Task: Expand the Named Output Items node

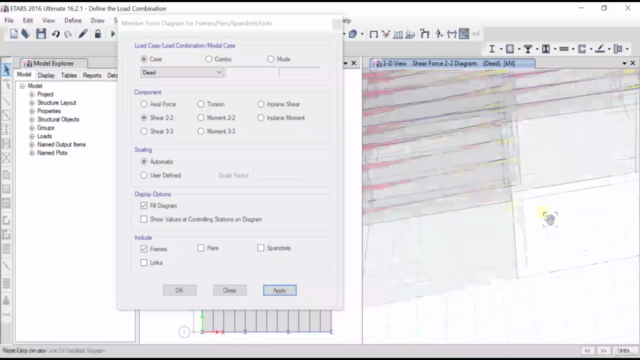Action: click(x=31, y=144)
